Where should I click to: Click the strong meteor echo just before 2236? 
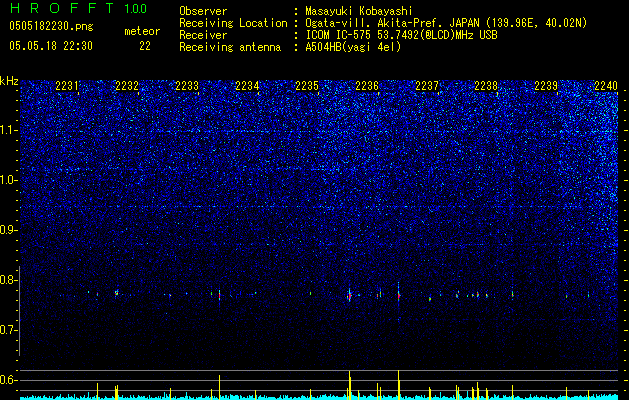pyautogui.click(x=349, y=296)
